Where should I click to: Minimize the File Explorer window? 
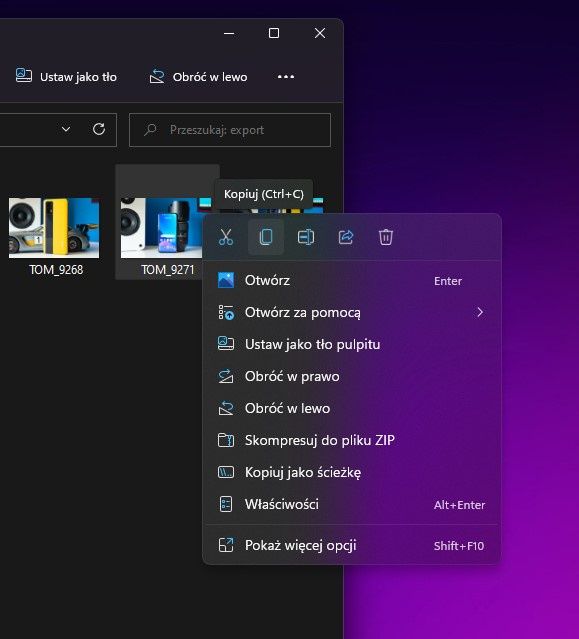click(x=229, y=33)
